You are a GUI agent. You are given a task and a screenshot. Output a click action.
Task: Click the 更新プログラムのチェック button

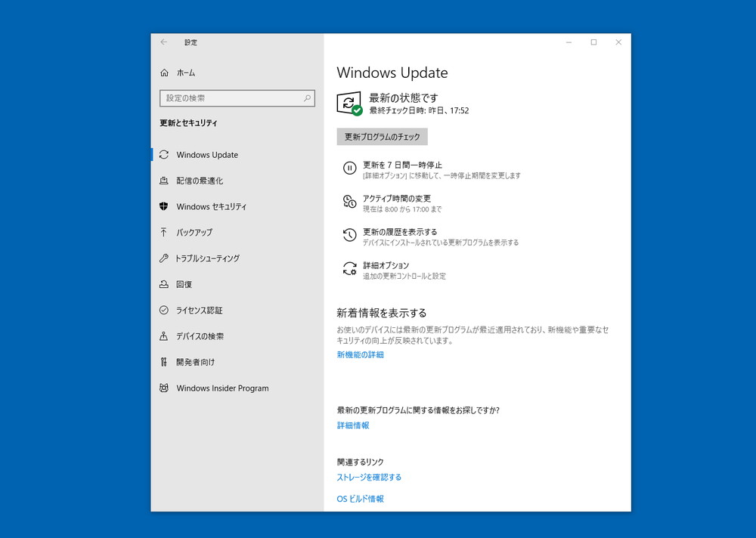[x=383, y=137]
